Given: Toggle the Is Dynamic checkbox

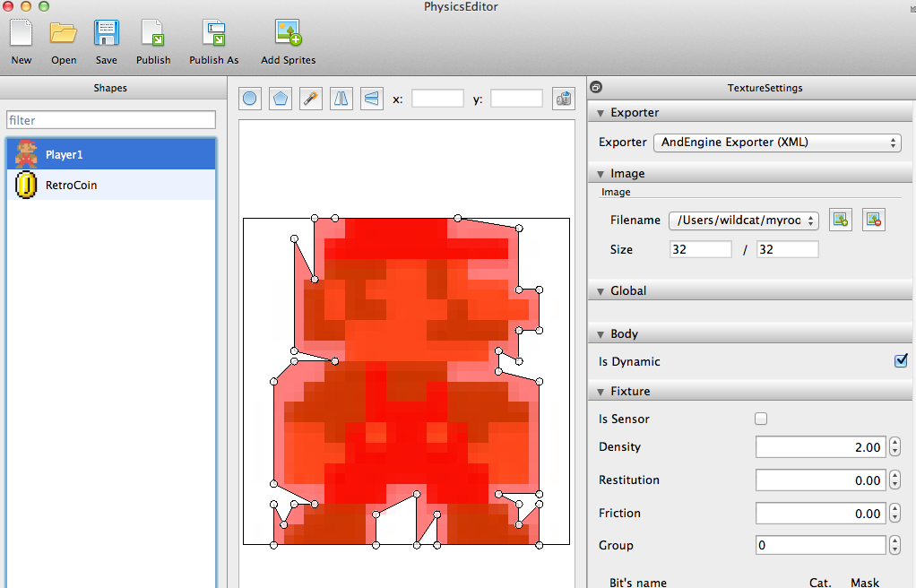Looking at the screenshot, I should [x=901, y=360].
